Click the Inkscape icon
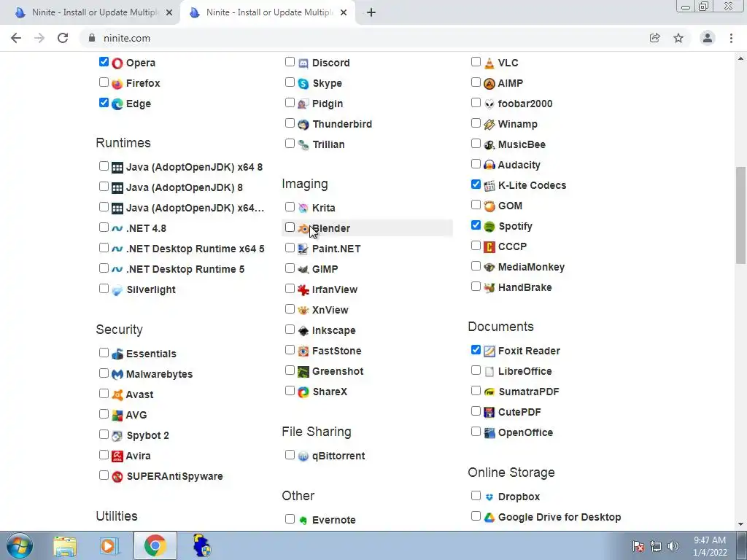 click(x=303, y=331)
